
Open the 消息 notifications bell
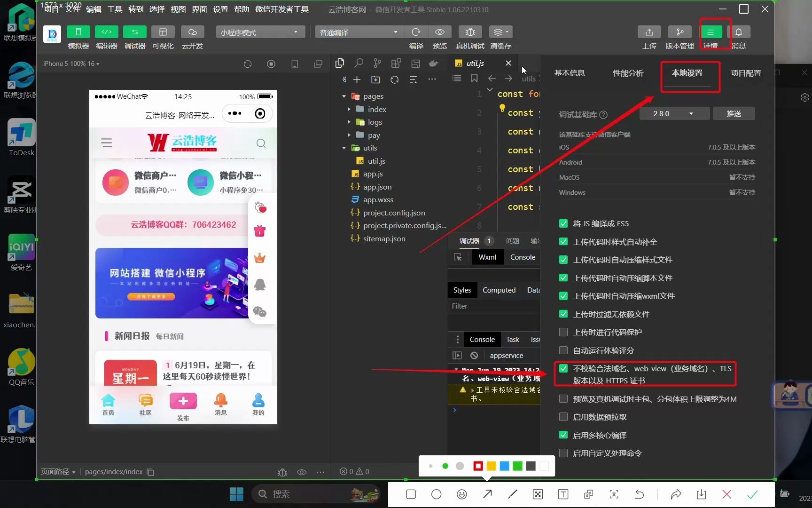(x=739, y=32)
